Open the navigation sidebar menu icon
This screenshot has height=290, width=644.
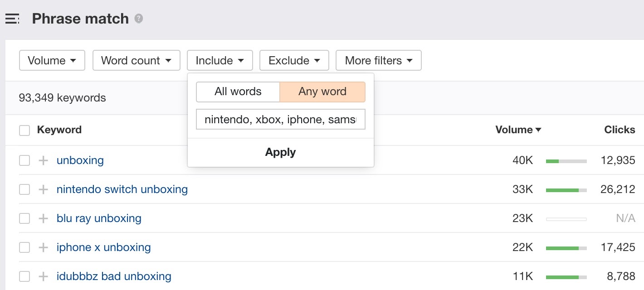(x=12, y=19)
